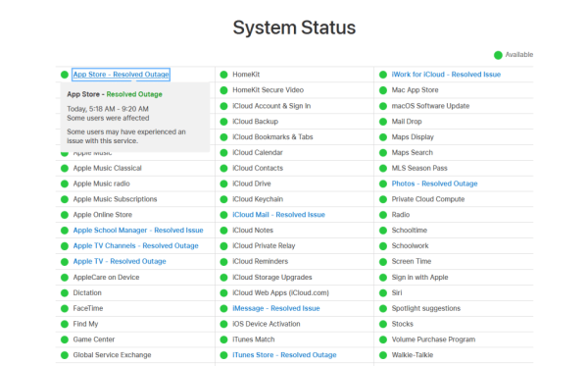588x366 pixels.
Task: Click Schoolwork service name
Action: pyautogui.click(x=410, y=246)
